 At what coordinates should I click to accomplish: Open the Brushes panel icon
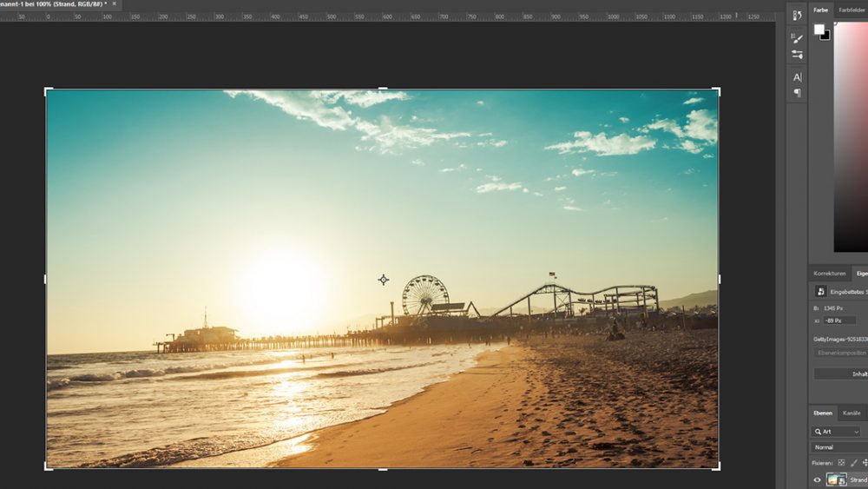[797, 38]
